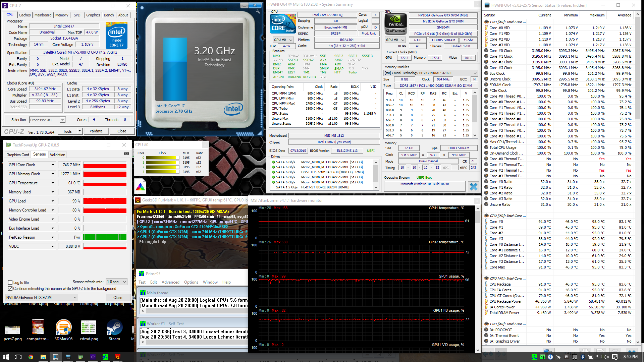The height and width of the screenshot is (362, 644).
Task: Launch Google Chrome from the taskbar
Action: (x=31, y=357)
